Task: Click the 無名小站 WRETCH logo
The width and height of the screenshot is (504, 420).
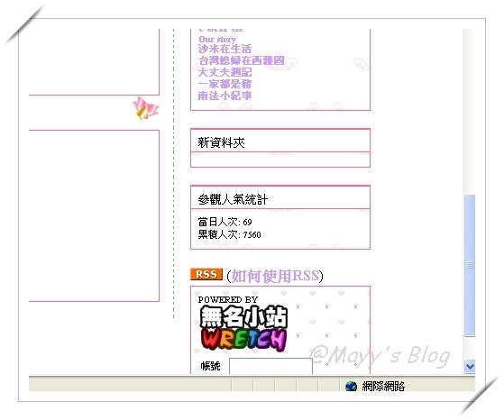Action: [x=243, y=328]
